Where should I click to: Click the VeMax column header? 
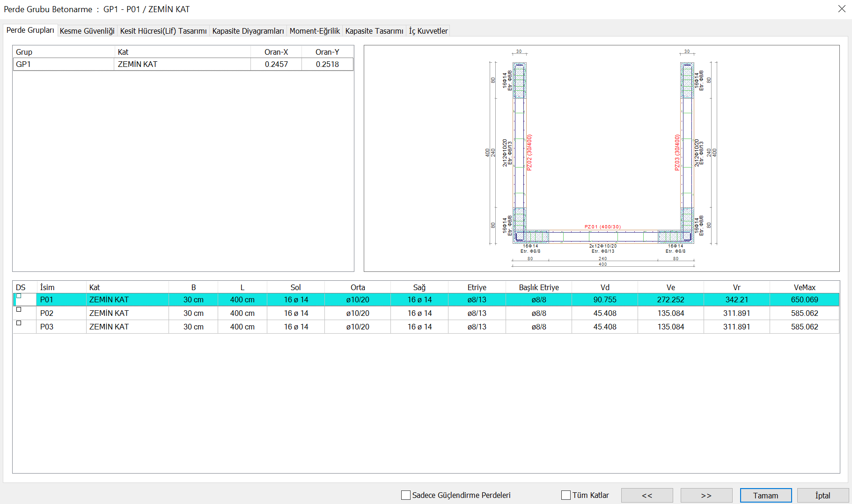pos(804,287)
